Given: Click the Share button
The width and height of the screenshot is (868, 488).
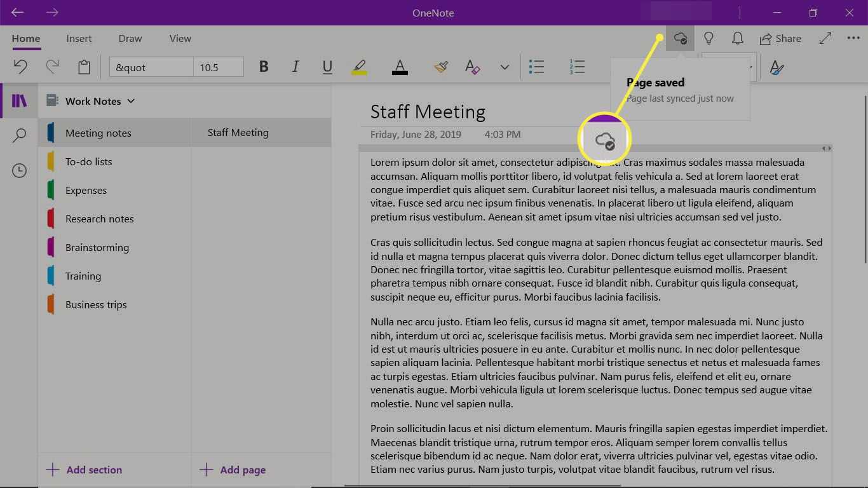Looking at the screenshot, I should (780, 39).
